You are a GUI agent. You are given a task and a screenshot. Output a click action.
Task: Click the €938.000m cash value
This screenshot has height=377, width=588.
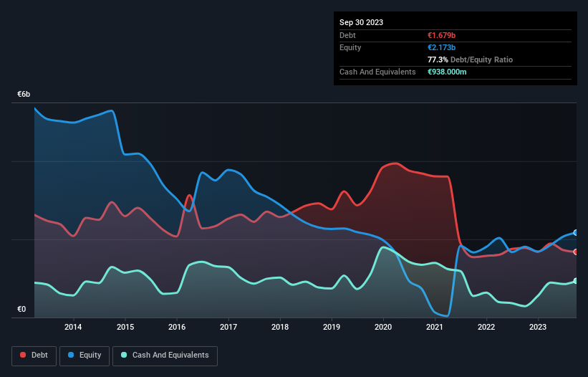point(447,72)
